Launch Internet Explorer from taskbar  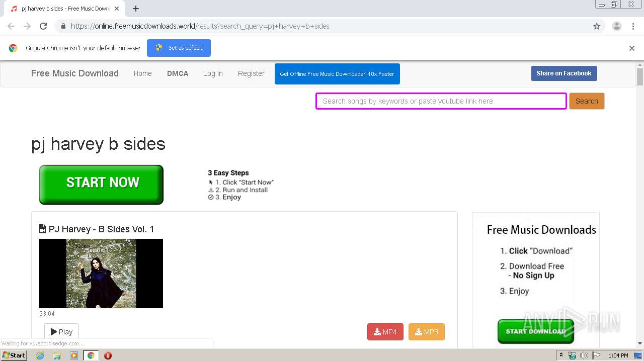coord(40,355)
